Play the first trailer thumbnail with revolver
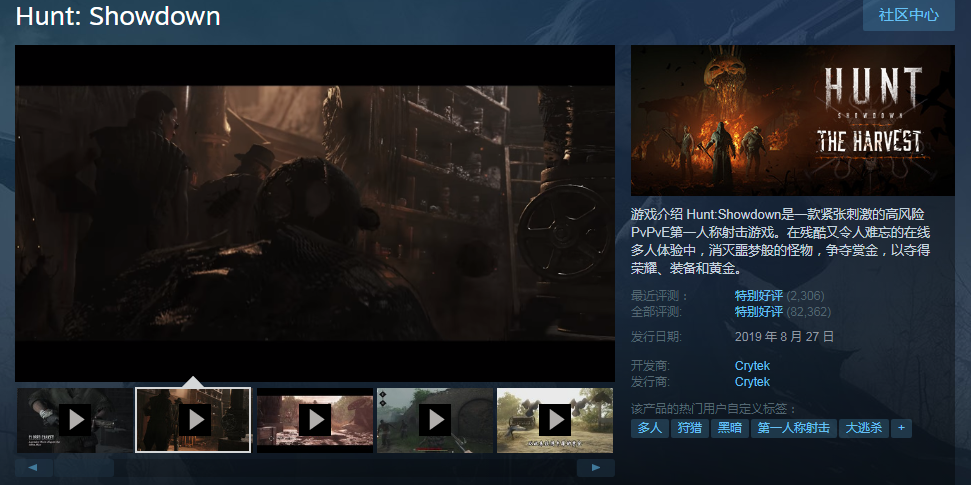This screenshot has height=485, width=971. click(x=74, y=420)
